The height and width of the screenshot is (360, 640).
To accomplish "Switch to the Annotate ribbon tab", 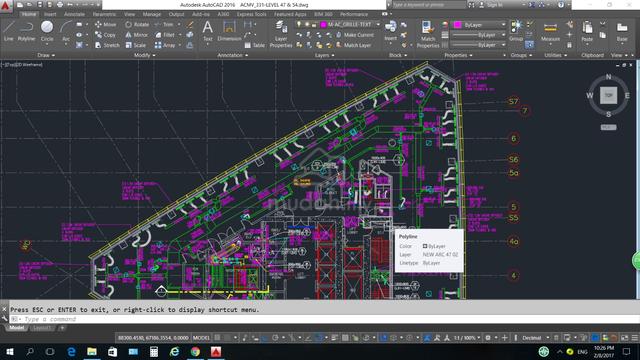I will [75, 14].
